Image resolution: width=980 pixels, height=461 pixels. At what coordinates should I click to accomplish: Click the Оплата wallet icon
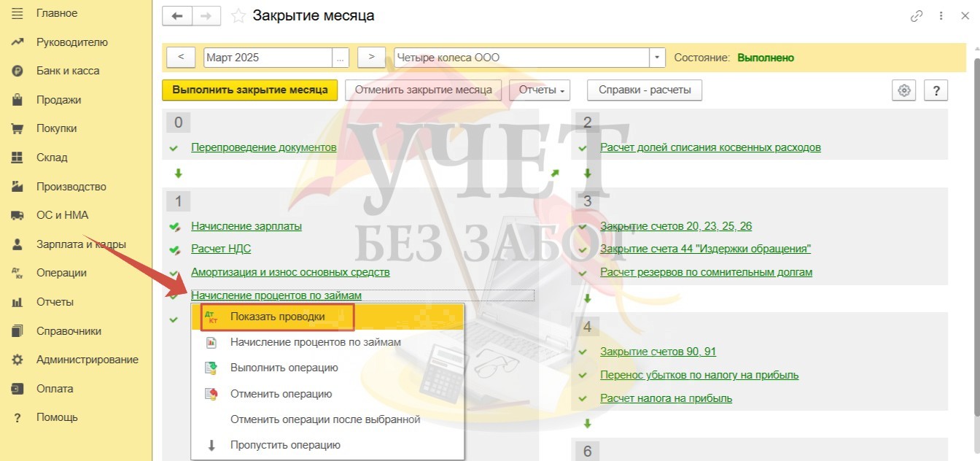click(x=18, y=389)
